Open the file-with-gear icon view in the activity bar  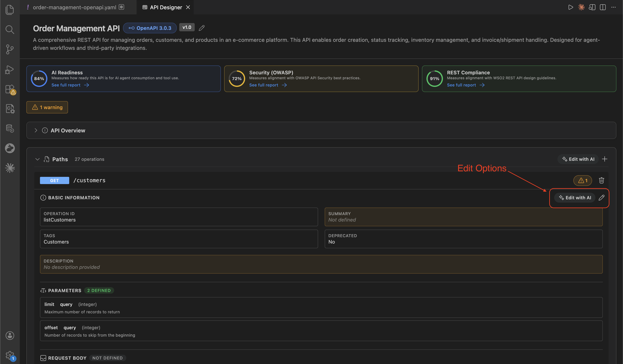[x=10, y=109]
